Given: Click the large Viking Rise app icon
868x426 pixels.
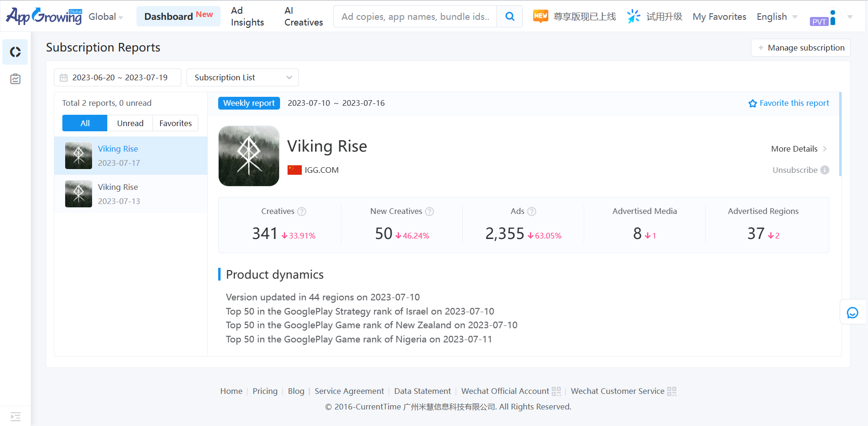Looking at the screenshot, I should 249,156.
